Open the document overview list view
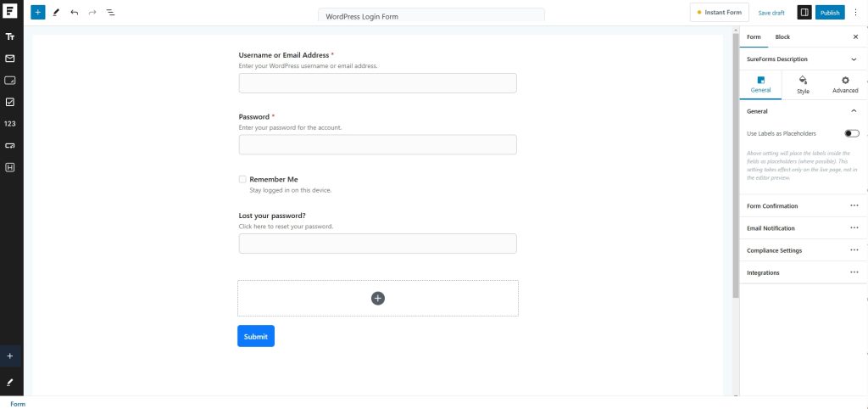Screen dimensions: 868x409 click(x=111, y=13)
